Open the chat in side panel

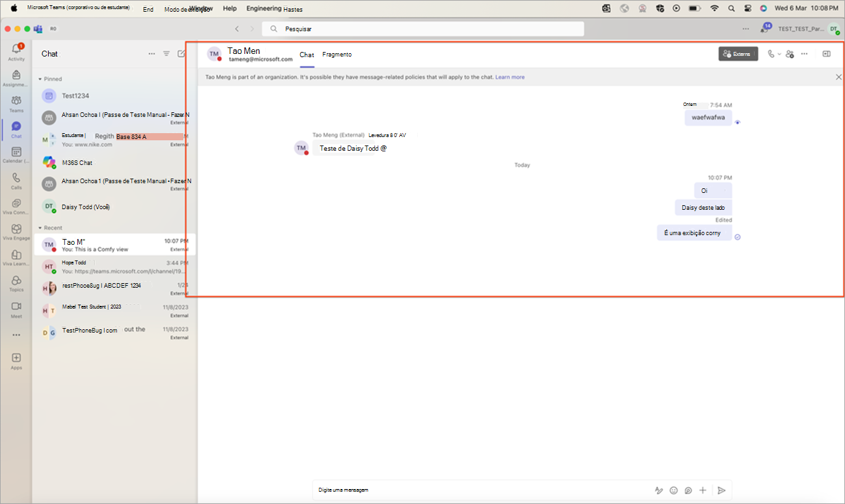tap(827, 54)
